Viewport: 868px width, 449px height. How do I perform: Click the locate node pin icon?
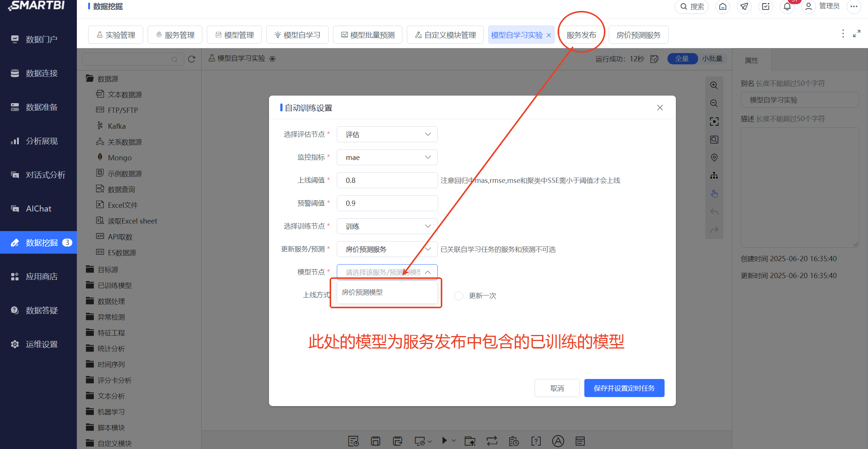point(714,158)
